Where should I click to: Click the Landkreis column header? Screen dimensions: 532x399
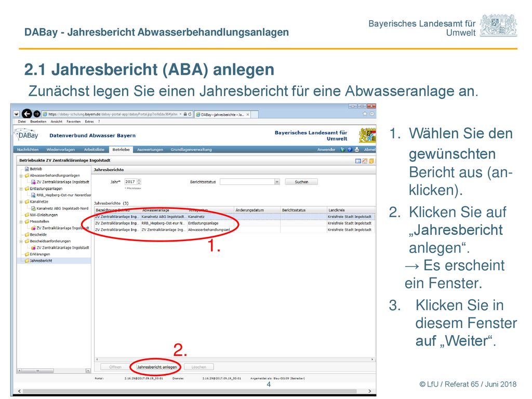pos(351,210)
